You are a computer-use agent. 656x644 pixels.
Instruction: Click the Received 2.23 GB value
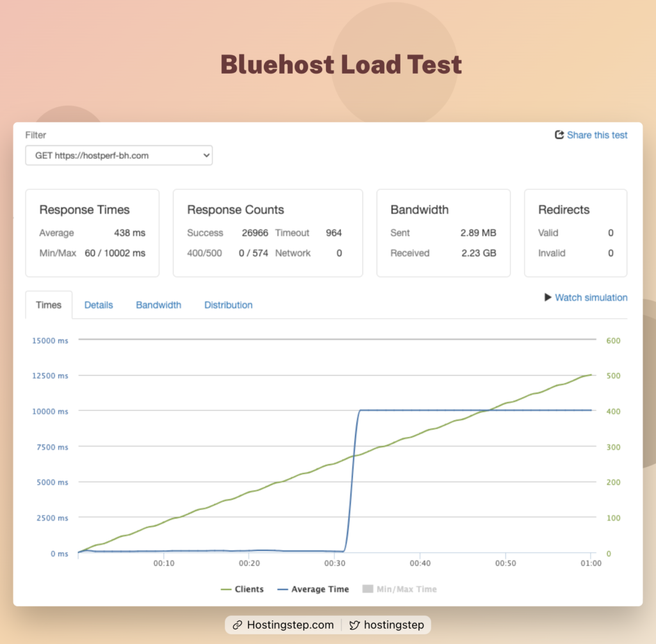pos(479,253)
